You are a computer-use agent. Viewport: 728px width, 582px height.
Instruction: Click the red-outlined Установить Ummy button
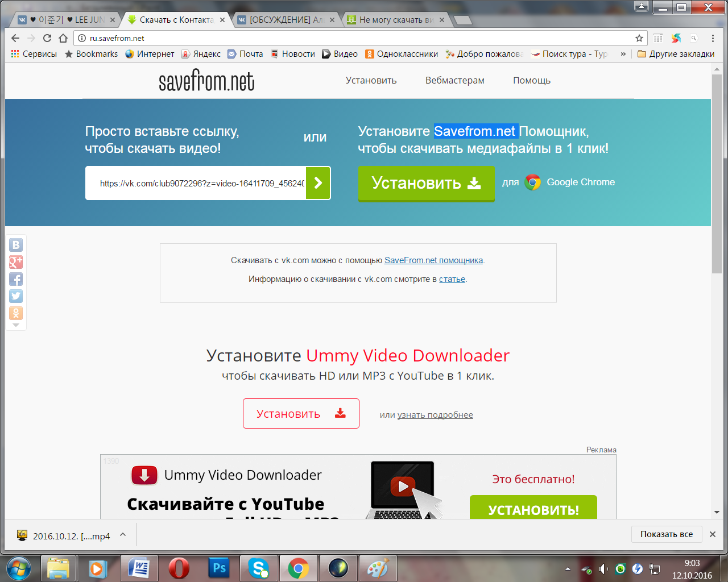point(301,413)
